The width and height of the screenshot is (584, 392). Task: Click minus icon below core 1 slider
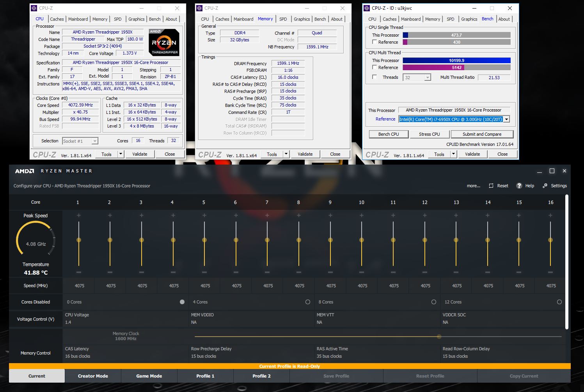(x=79, y=272)
